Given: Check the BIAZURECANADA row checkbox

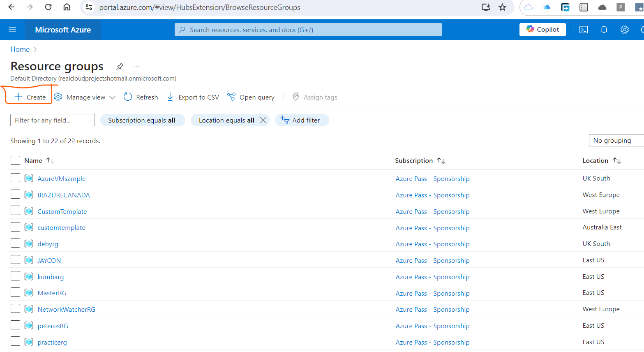Looking at the screenshot, I should [15, 194].
